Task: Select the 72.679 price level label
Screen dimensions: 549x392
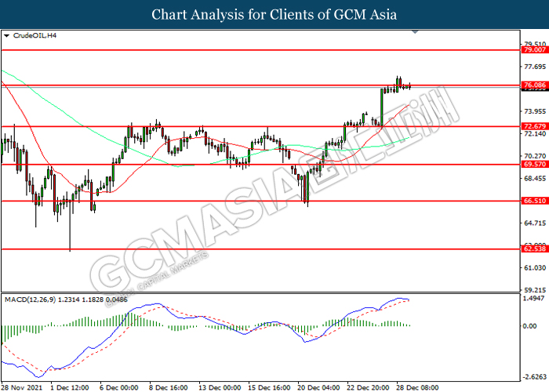Action: (535, 126)
